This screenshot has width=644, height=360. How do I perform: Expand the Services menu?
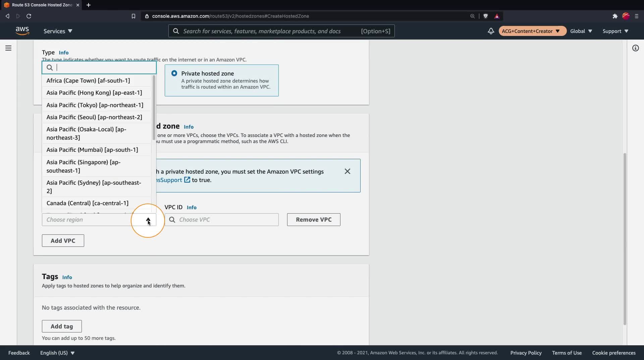[58, 31]
